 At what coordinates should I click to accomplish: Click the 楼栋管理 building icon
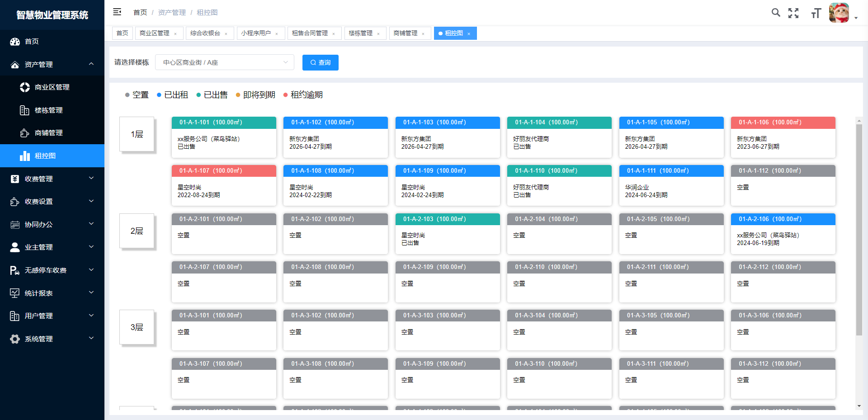pos(25,110)
